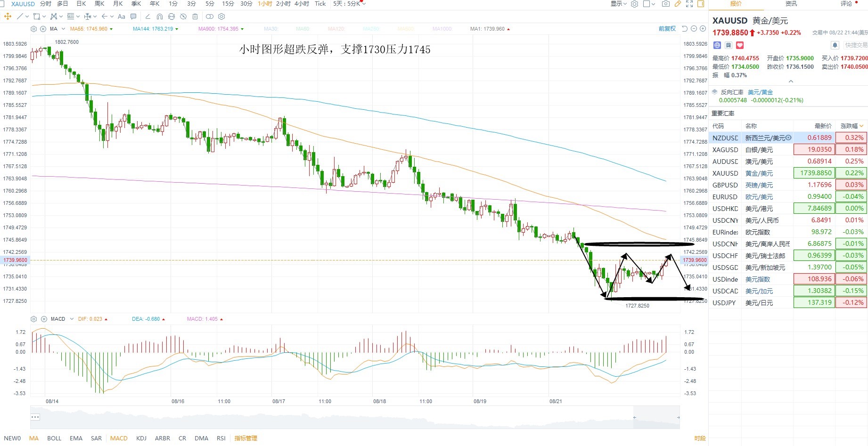Zoom out chart with minus icon
This screenshot has width=868, height=446.
point(694,29)
